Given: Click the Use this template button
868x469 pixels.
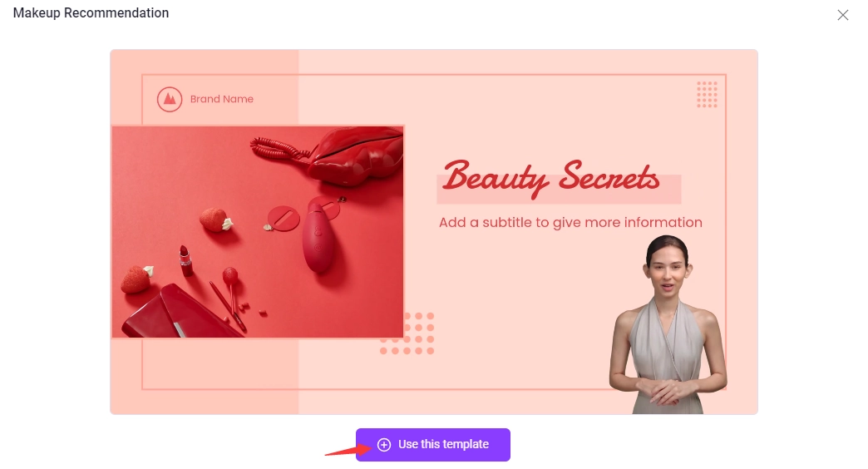Looking at the screenshot, I should [433, 445].
